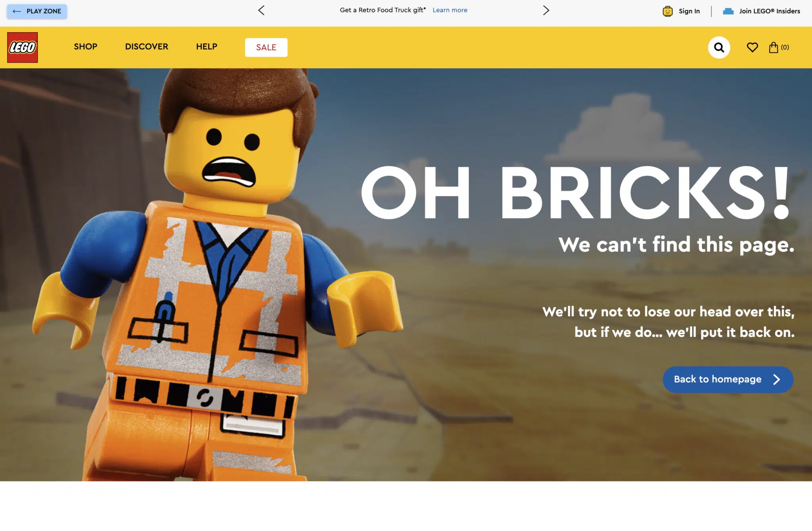Click the PLAY ZONE label
This screenshot has height=531, width=812.
[x=44, y=11]
